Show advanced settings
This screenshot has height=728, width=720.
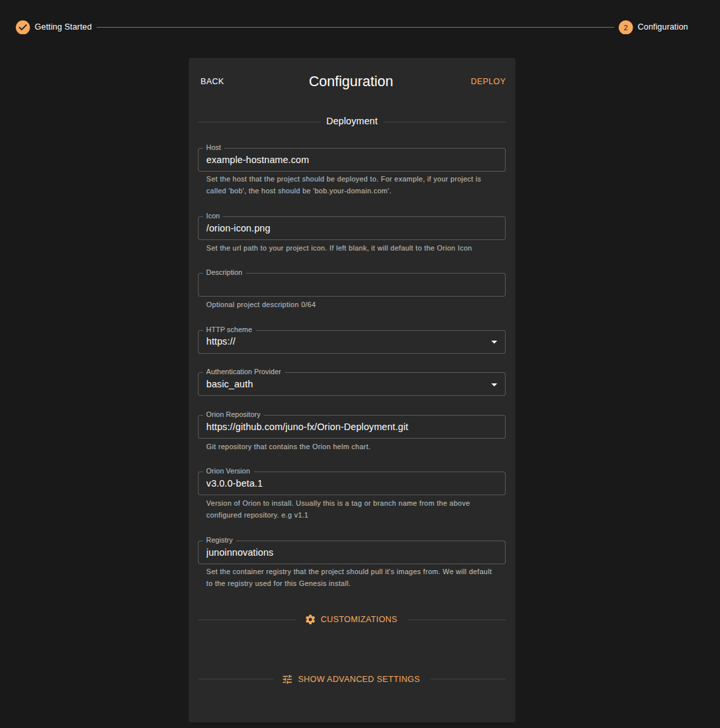click(358, 679)
